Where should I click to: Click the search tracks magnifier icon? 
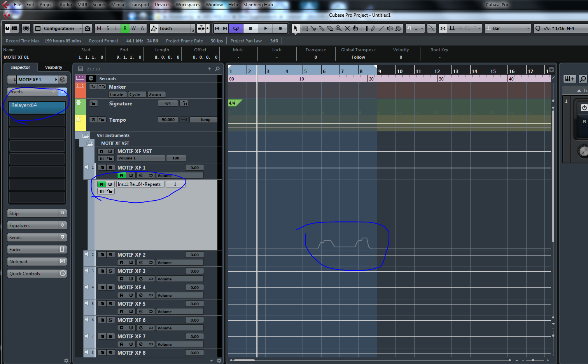click(217, 69)
